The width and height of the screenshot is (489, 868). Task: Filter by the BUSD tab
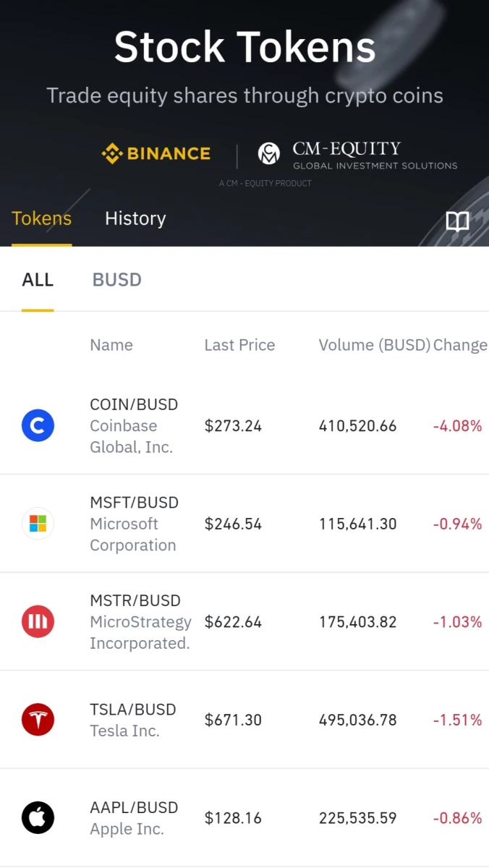(x=117, y=280)
